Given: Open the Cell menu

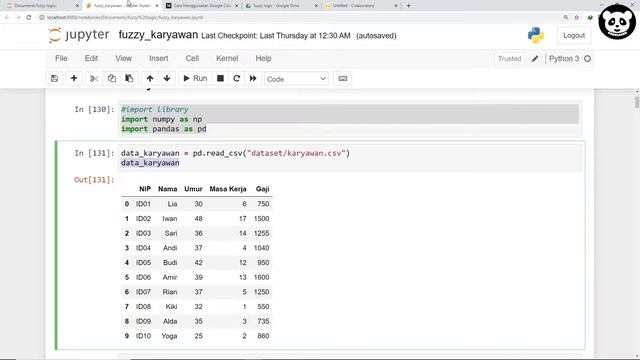Looking at the screenshot, I should pos(192,58).
